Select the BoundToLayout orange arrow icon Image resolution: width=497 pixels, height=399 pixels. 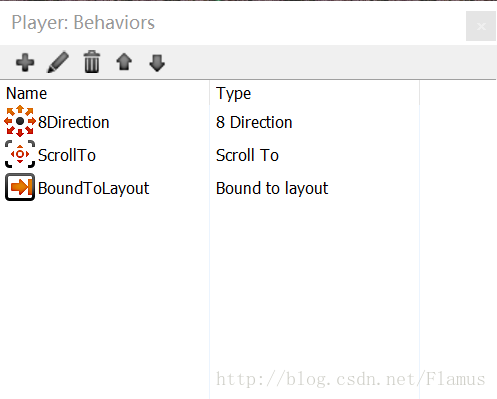tap(20, 187)
